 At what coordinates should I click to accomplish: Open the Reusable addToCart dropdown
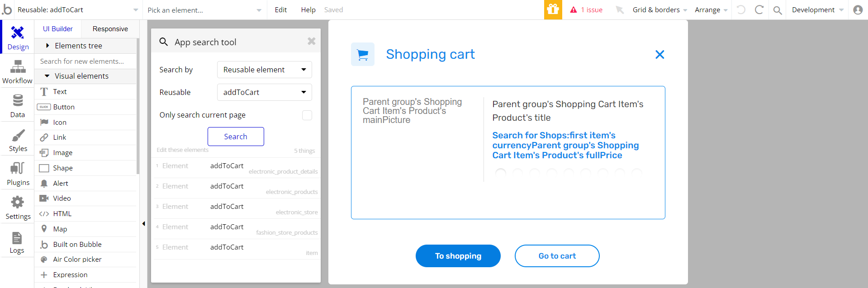pos(265,92)
